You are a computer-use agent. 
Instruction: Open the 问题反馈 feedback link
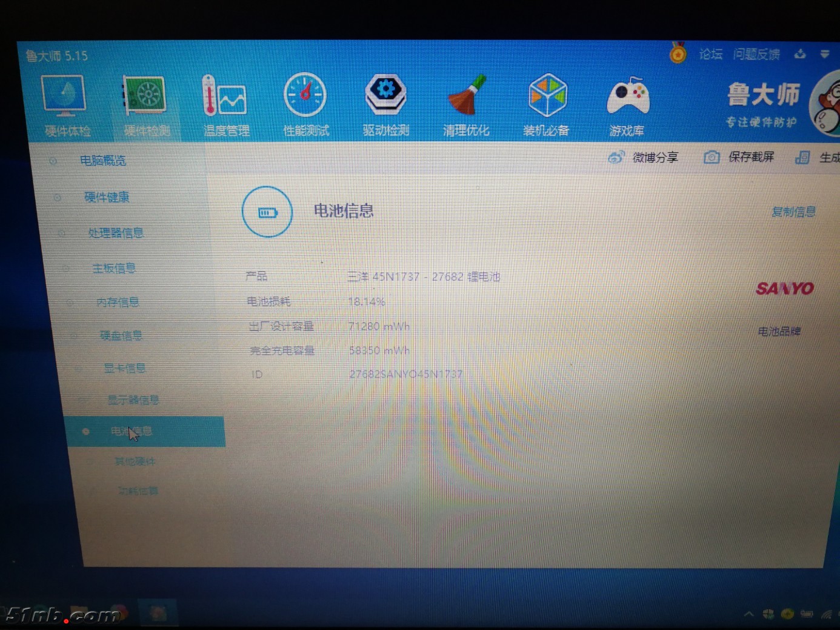[x=756, y=54]
